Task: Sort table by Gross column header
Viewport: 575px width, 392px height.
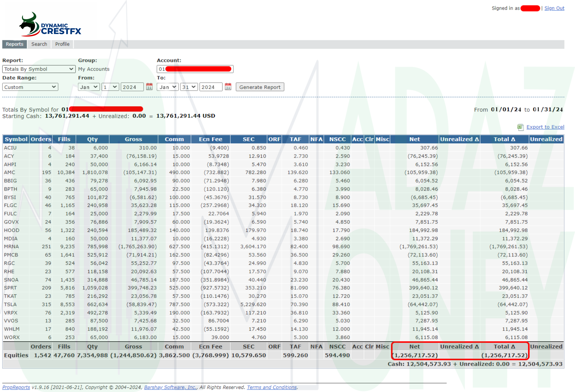Action: (x=133, y=139)
